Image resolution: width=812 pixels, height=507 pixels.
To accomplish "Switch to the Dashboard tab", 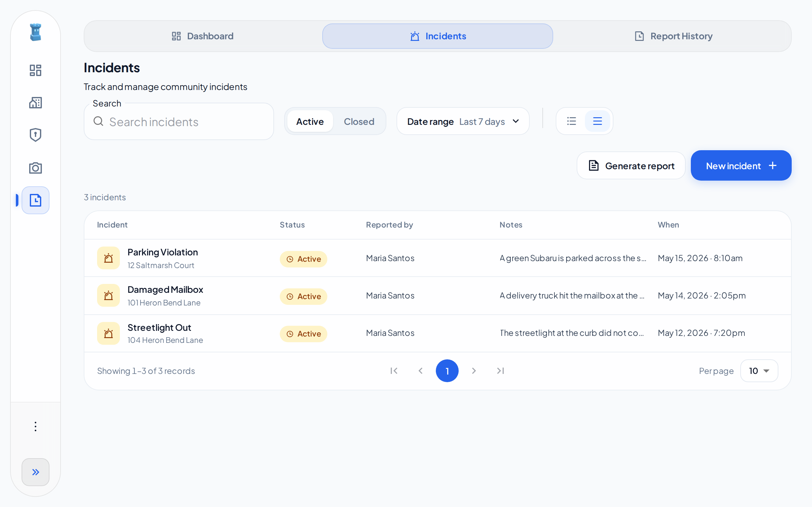I will tap(203, 36).
